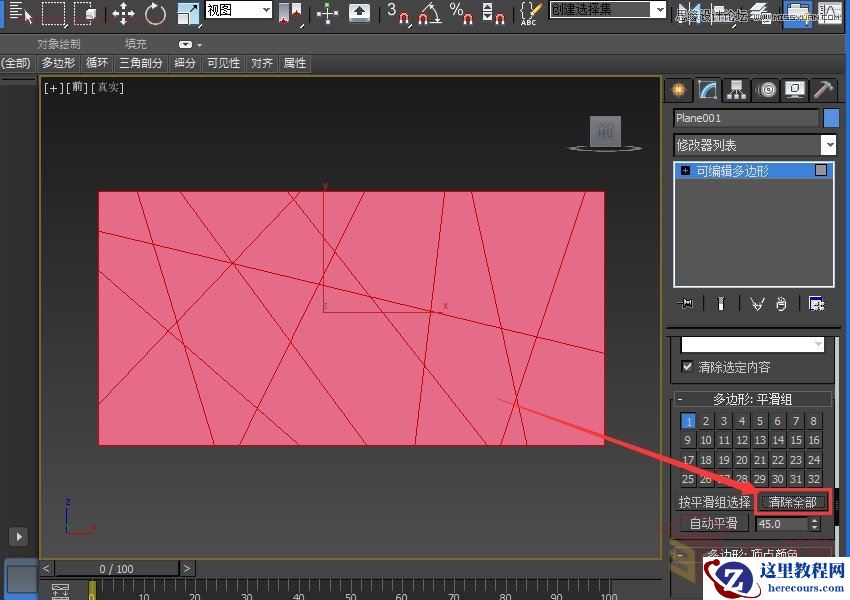
Task: Select smoothing group 1 in the grid
Action: coord(689,421)
